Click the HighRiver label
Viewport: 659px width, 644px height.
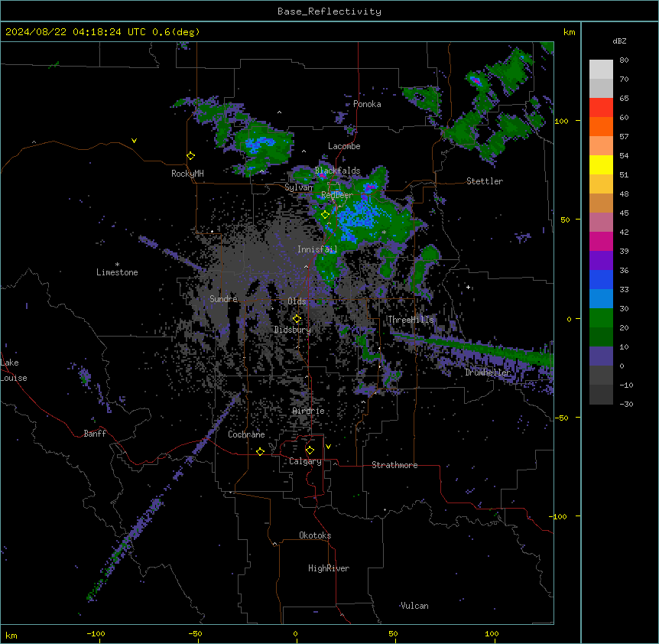click(329, 568)
